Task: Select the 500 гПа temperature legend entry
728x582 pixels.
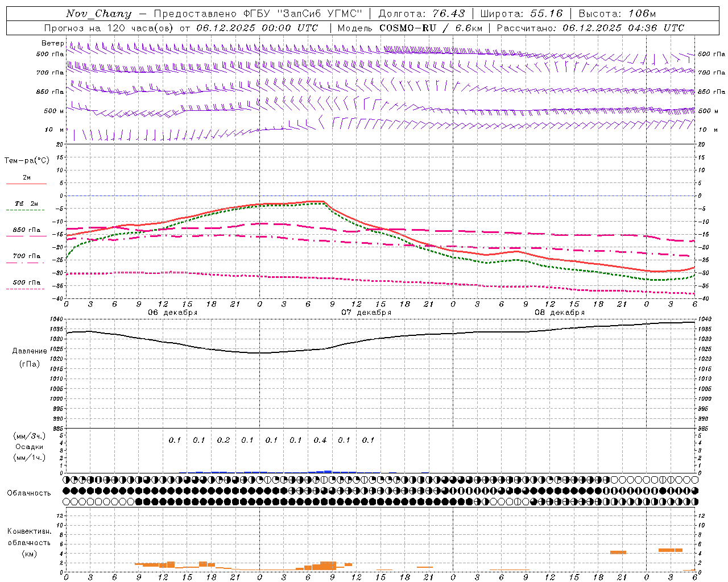Action: click(x=27, y=282)
